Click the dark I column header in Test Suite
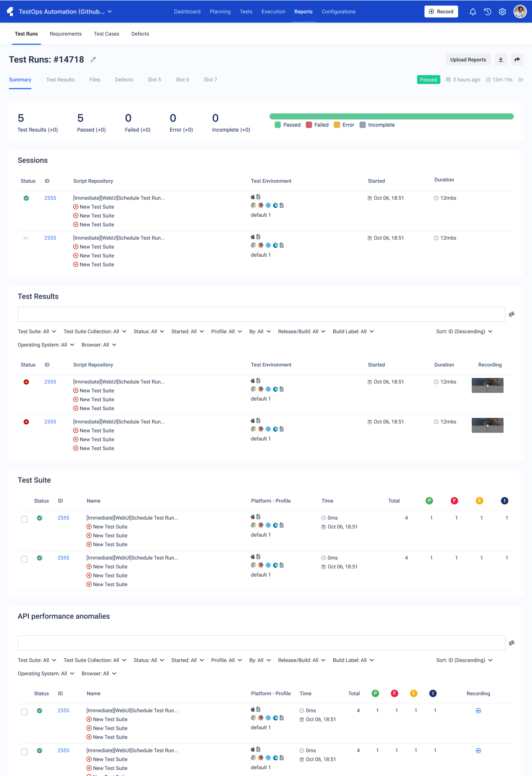 [x=504, y=501]
